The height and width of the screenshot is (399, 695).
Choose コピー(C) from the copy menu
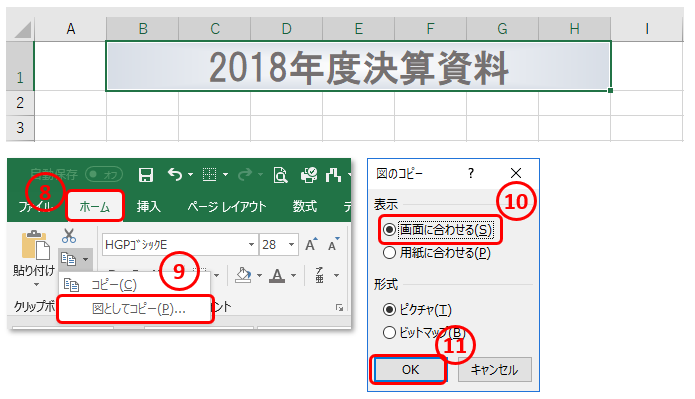(134, 285)
